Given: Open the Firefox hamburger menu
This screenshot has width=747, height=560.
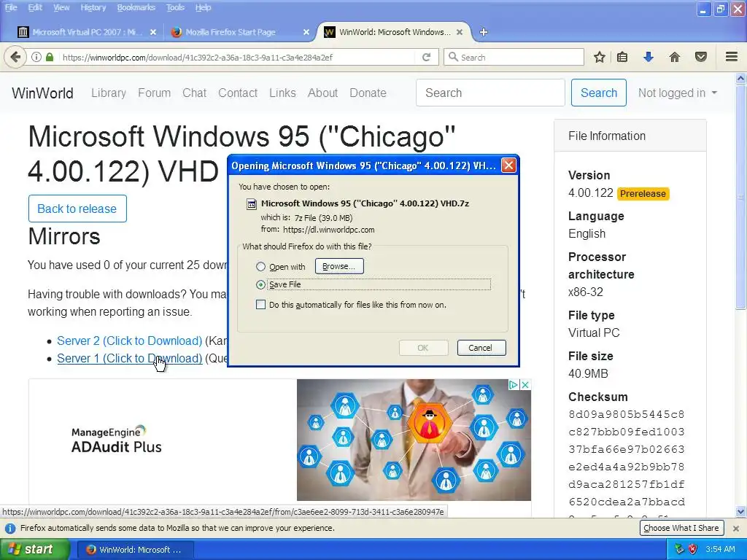Looking at the screenshot, I should 732,57.
